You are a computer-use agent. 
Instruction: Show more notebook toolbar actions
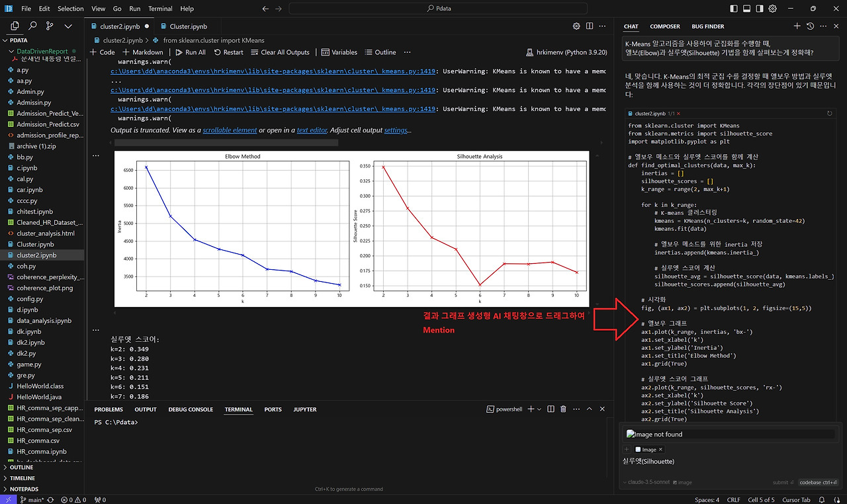[407, 52]
